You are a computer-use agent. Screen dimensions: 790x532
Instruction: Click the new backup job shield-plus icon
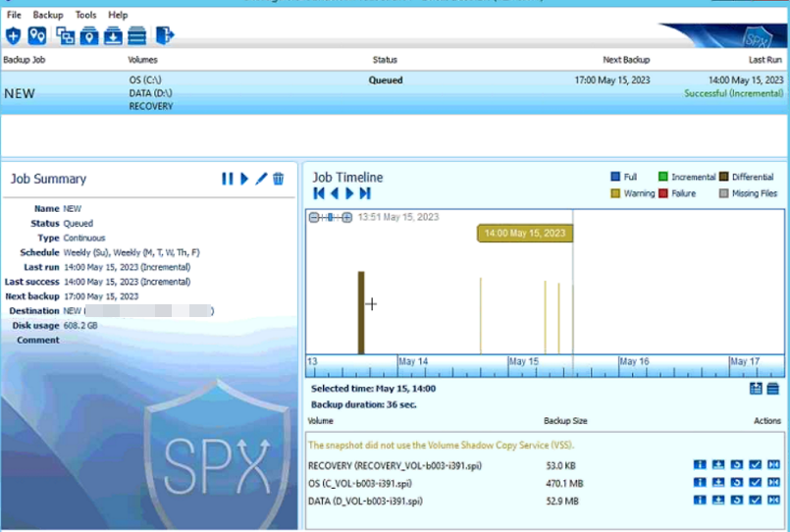pos(13,35)
